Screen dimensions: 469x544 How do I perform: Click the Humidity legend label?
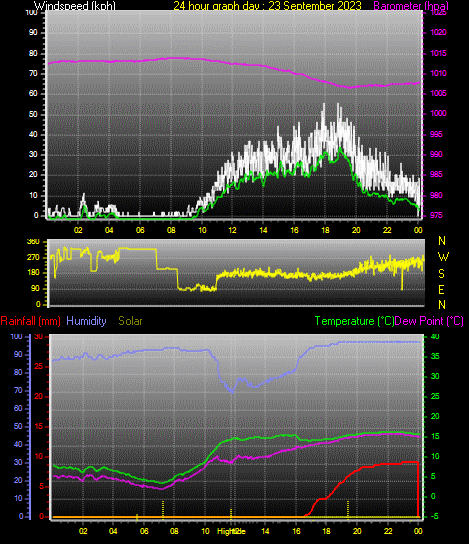86,321
